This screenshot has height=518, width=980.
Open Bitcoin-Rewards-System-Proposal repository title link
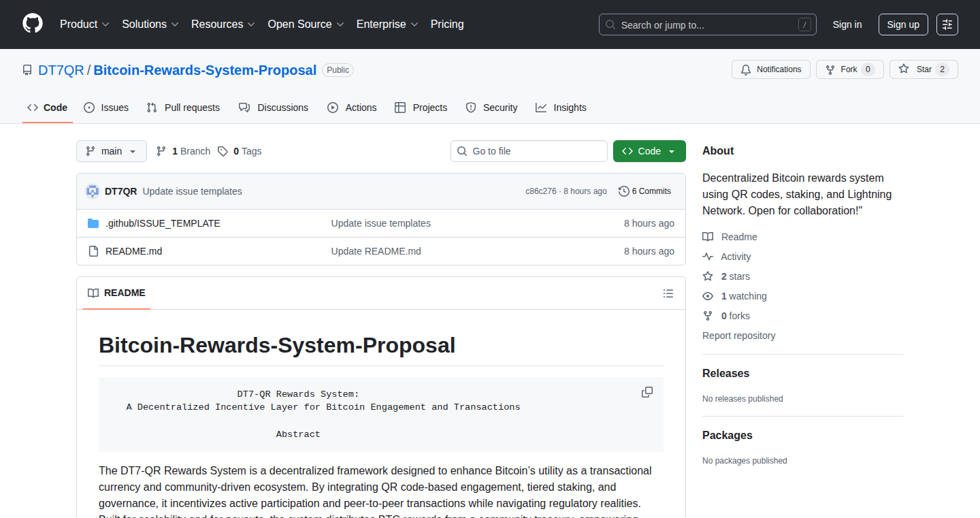[x=205, y=70]
